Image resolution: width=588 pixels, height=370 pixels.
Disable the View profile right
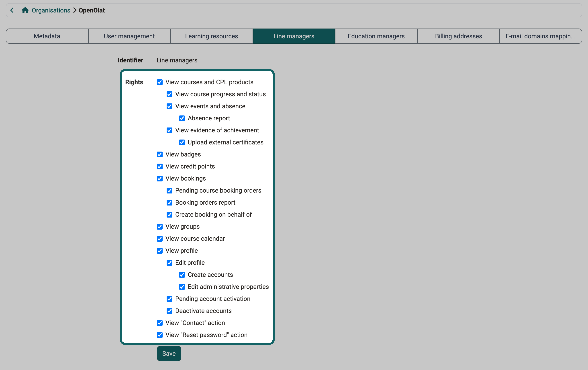point(160,251)
